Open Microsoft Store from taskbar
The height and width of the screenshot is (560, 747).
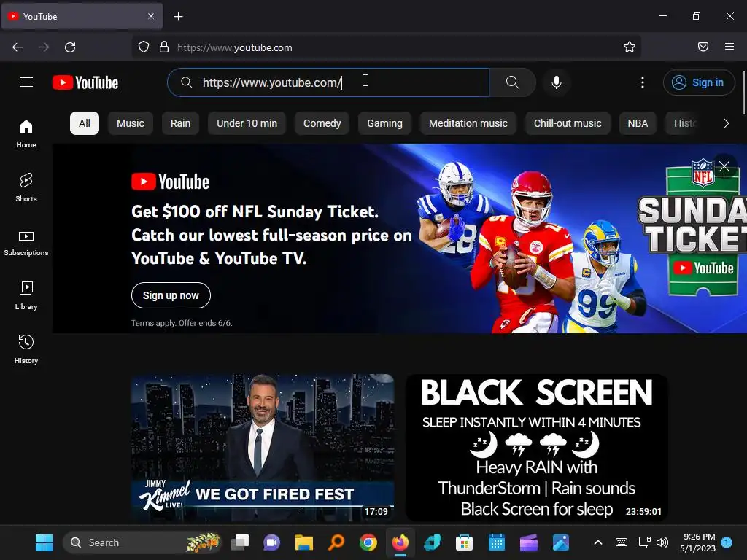click(x=464, y=542)
